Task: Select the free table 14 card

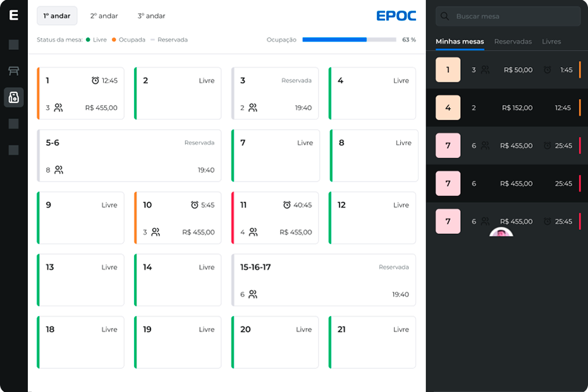Action: 178,280
